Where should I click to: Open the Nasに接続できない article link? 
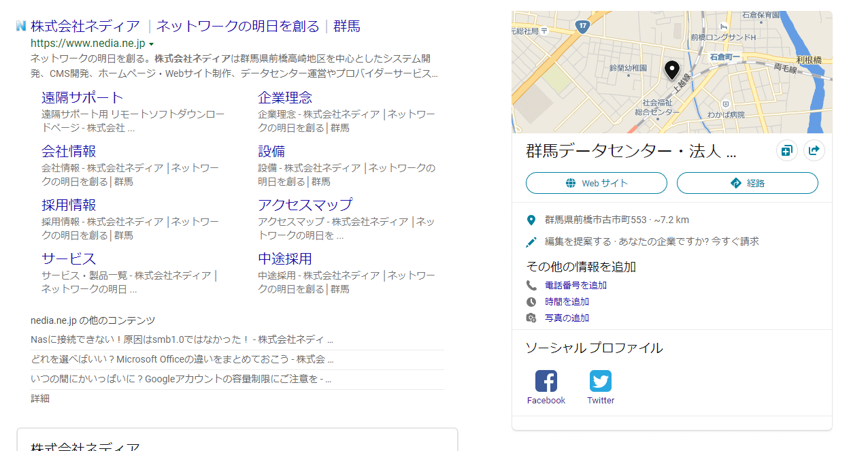[182, 339]
